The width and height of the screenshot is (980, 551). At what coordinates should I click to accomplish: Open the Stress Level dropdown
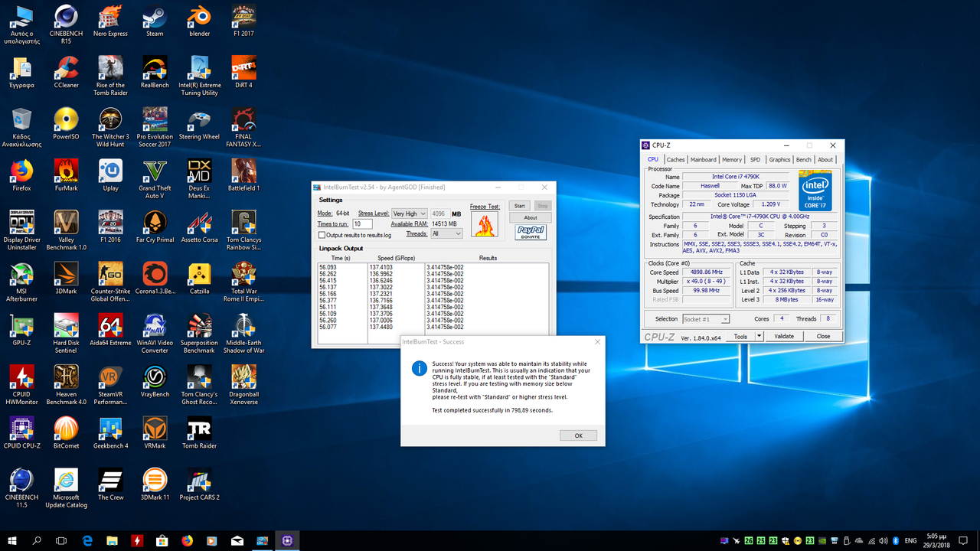409,214
